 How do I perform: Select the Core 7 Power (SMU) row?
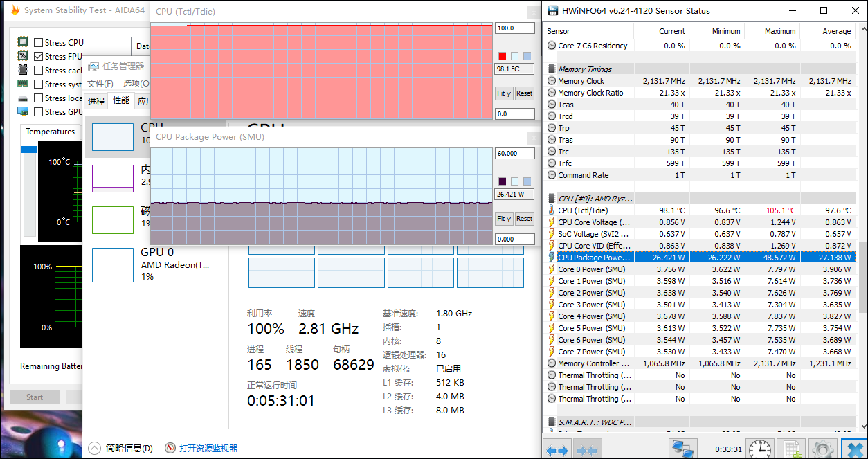pos(700,352)
